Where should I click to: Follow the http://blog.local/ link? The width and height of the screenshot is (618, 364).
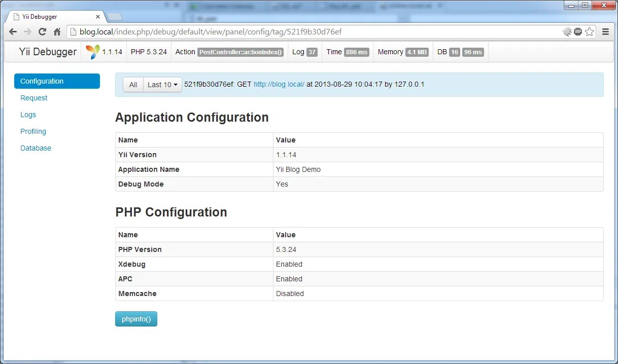(279, 85)
